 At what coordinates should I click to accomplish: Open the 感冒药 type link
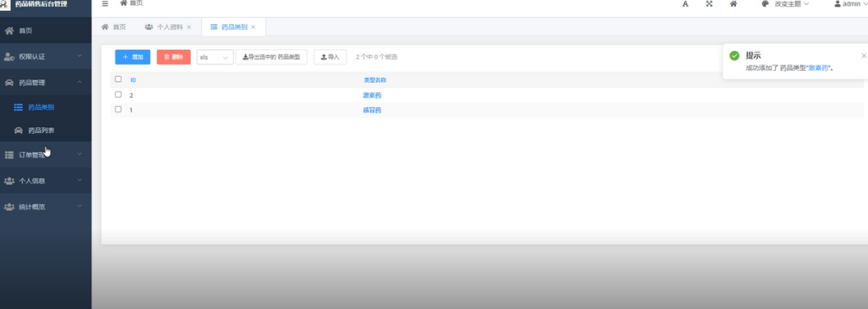(x=372, y=110)
